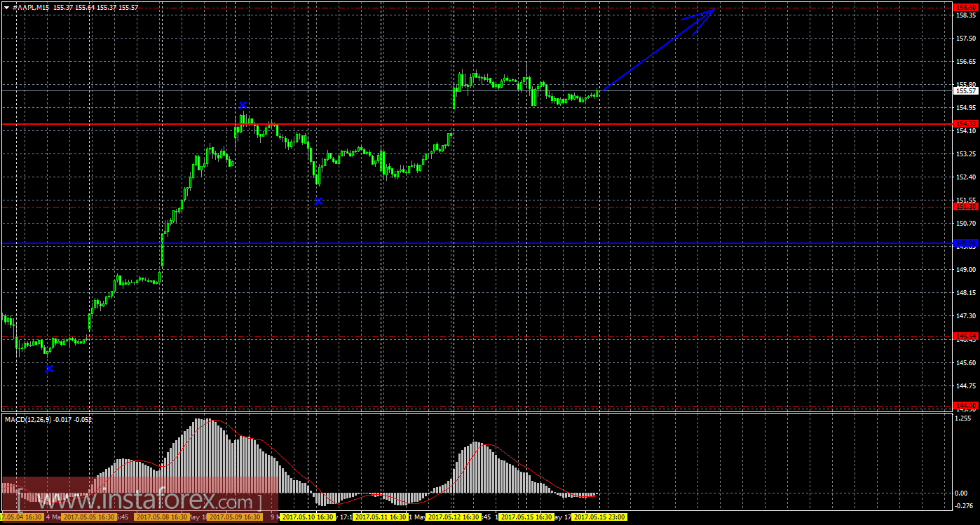The width and height of the screenshot is (980, 525).
Task: Click the blue X marker above the 154.95 peak
Action: tap(243, 105)
